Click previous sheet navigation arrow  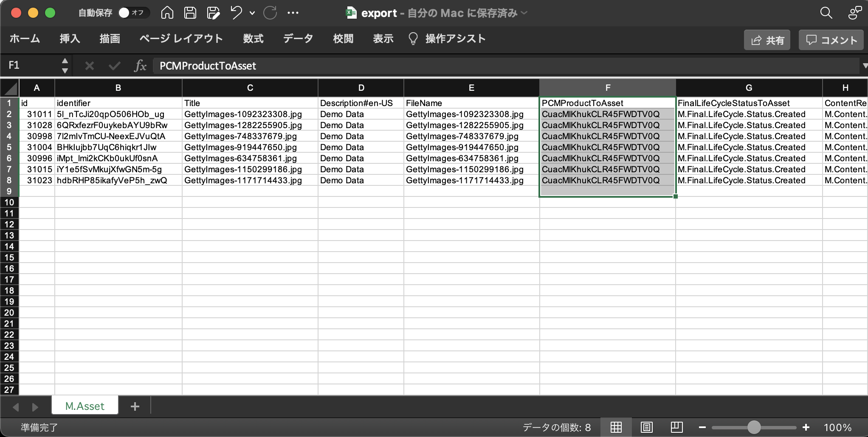[16, 407]
